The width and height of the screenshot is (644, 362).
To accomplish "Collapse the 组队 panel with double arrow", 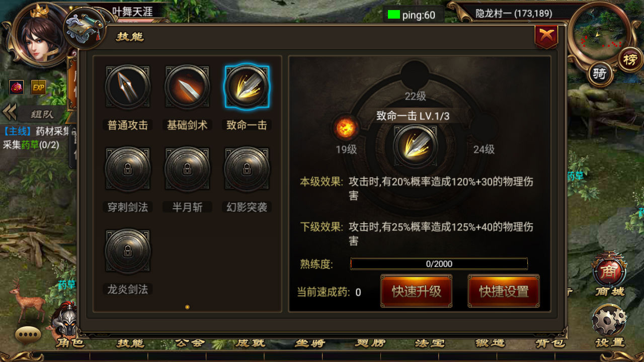I will tap(10, 113).
